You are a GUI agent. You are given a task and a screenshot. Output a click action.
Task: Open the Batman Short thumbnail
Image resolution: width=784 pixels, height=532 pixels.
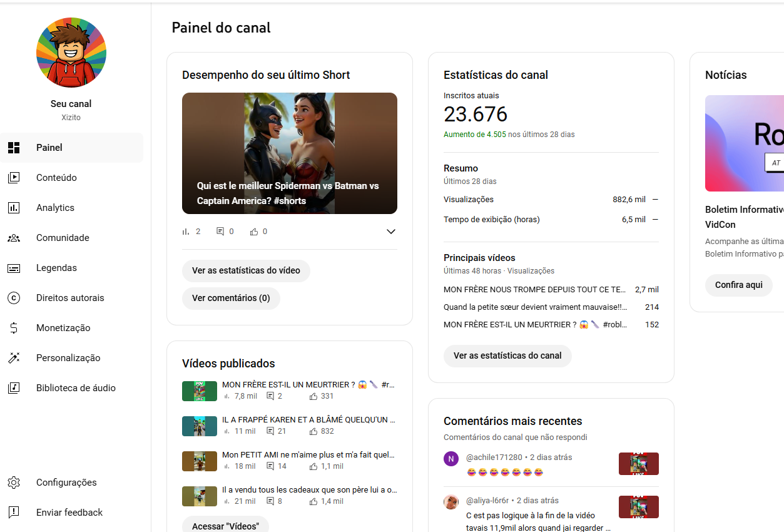(x=290, y=153)
